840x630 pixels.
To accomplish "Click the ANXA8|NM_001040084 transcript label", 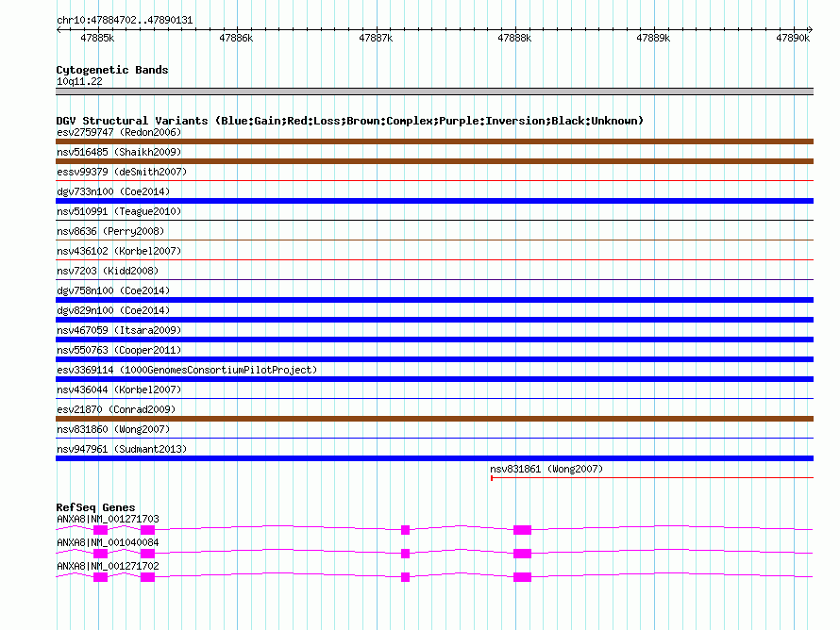I will pyautogui.click(x=108, y=542).
